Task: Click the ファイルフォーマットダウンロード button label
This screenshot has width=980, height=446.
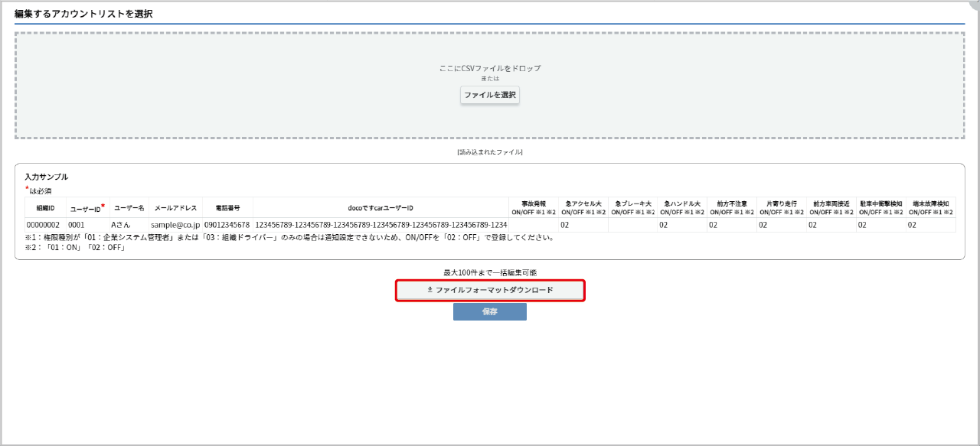Action: click(x=494, y=291)
